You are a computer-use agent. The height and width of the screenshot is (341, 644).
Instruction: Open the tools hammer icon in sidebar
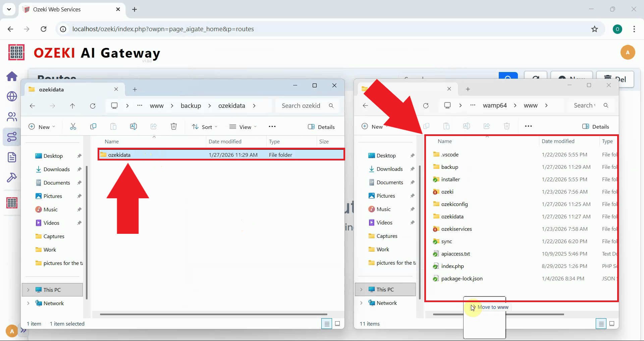[x=12, y=177]
